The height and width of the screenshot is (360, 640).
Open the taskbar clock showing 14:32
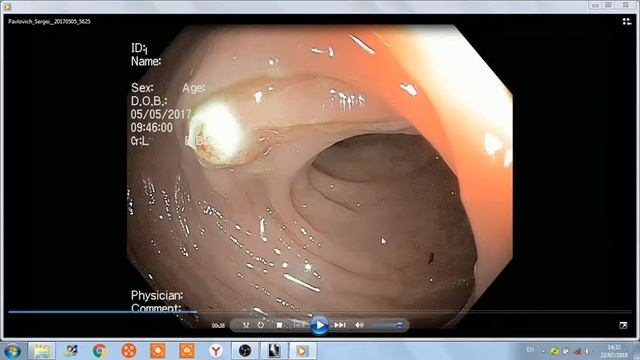[614, 351]
